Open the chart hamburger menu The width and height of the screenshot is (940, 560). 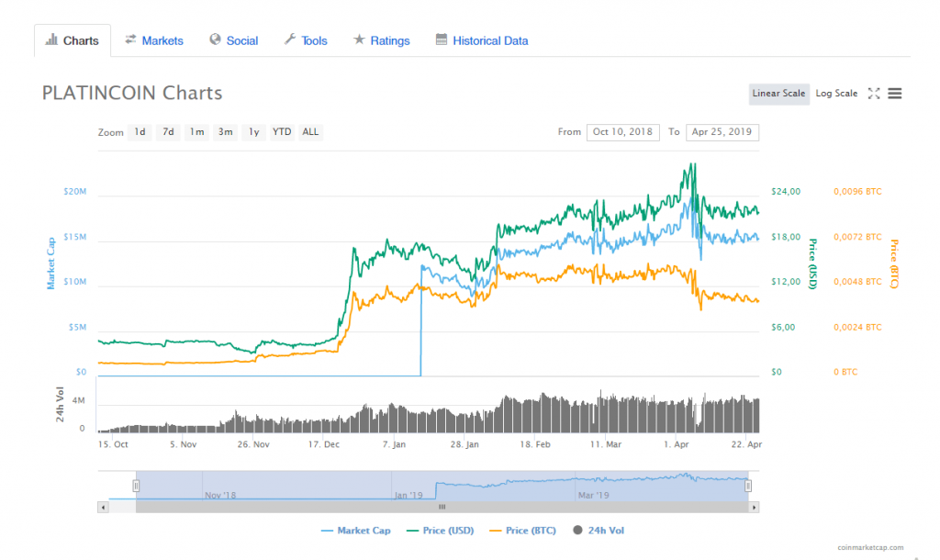coord(895,94)
